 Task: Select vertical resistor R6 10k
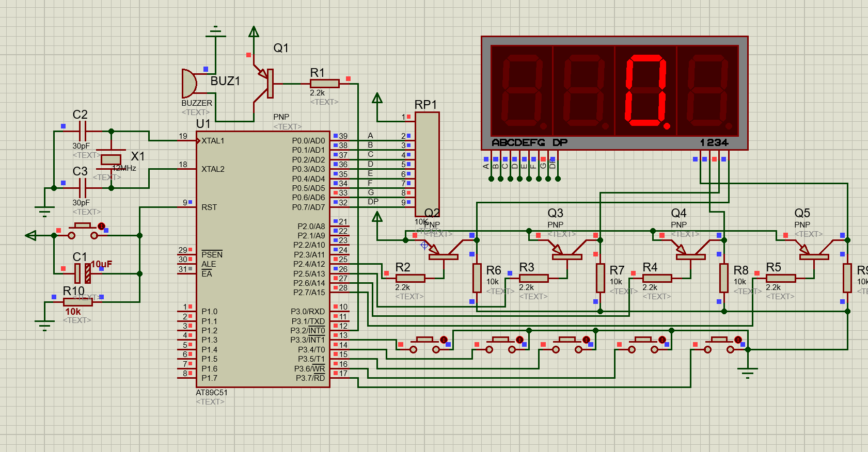tap(477, 278)
